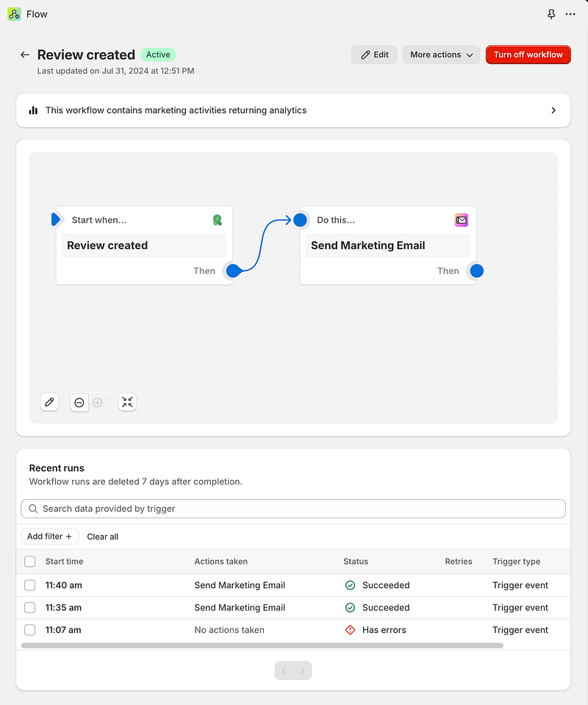This screenshot has width=588, height=705.
Task: Click Turn off workflow
Action: pyautogui.click(x=528, y=54)
